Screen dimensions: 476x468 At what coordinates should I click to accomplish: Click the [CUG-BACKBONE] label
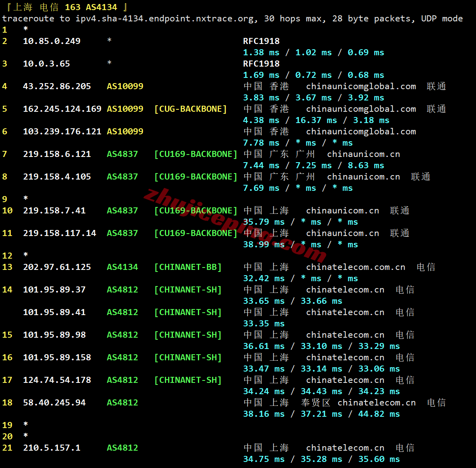coord(191,109)
